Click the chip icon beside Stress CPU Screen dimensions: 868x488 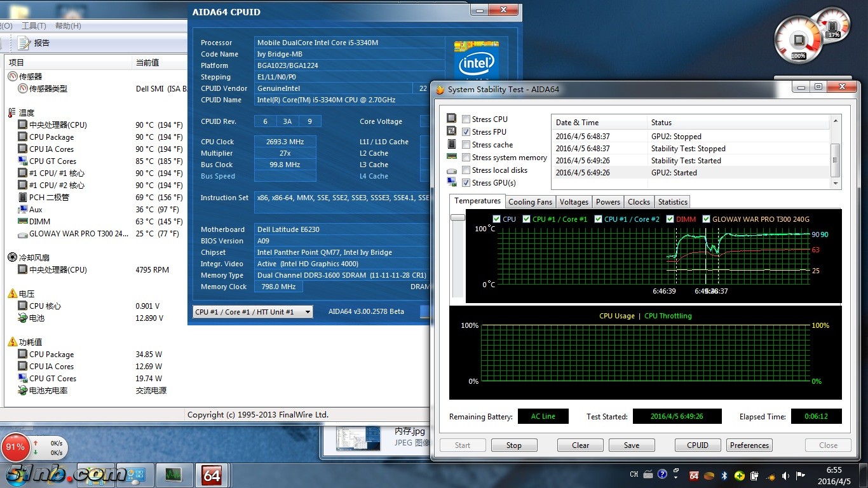point(451,119)
